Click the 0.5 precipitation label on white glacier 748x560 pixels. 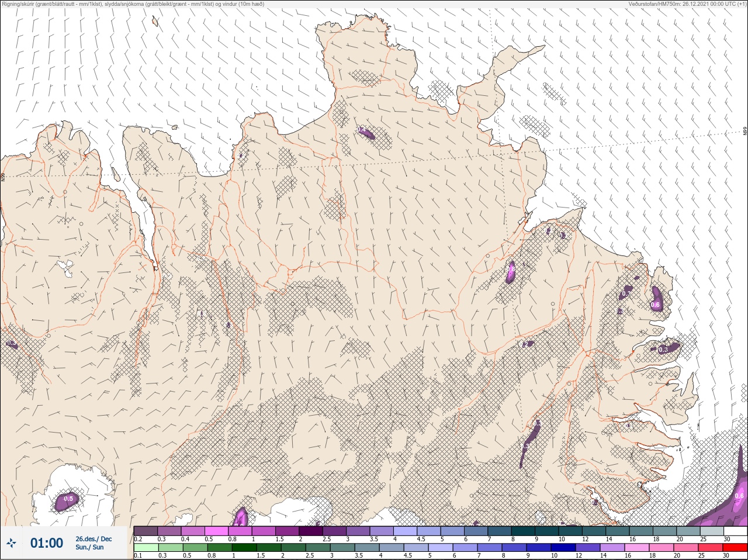click(68, 499)
